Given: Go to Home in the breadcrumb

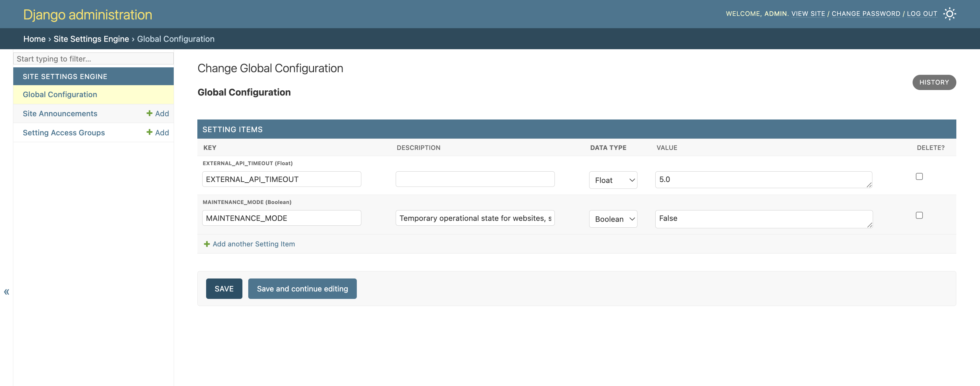Looking at the screenshot, I should [34, 39].
